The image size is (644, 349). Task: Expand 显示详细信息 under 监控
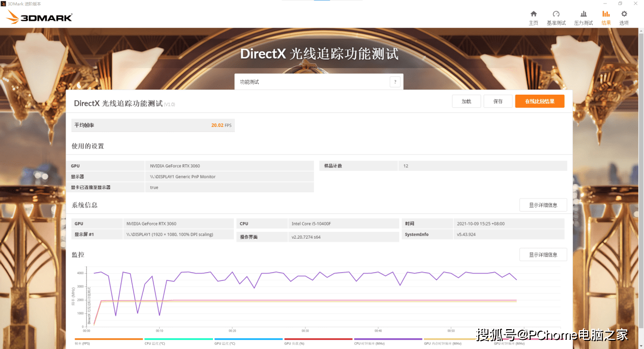coord(543,254)
